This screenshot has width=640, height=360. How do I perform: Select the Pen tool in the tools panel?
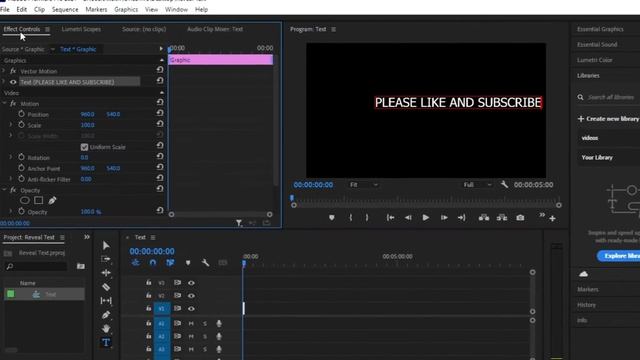(106, 315)
